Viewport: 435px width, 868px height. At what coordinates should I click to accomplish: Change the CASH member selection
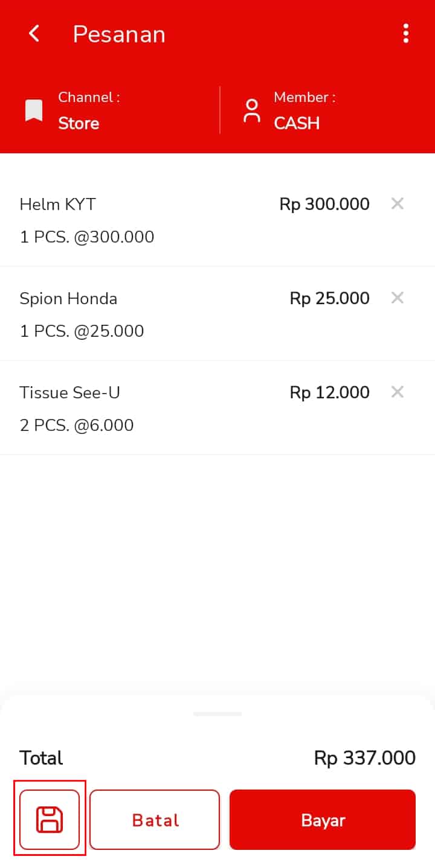297,123
